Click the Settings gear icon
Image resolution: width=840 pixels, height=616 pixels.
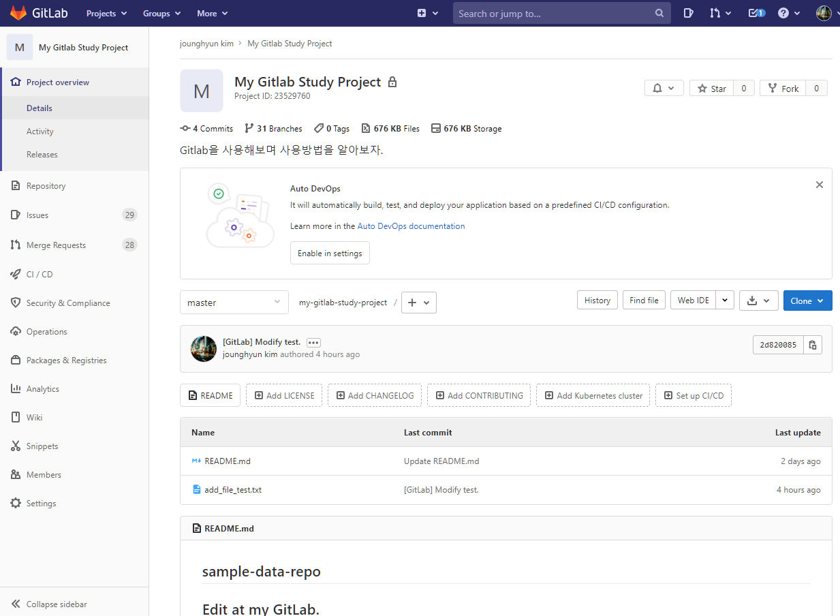(x=16, y=503)
